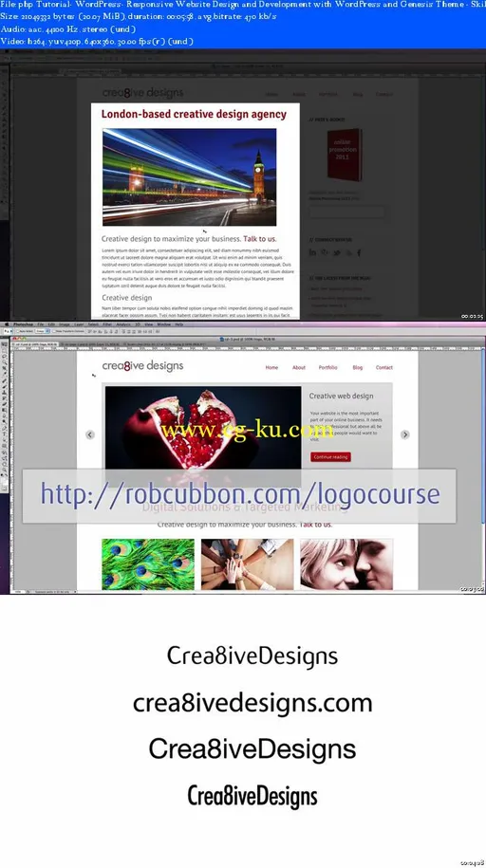
Task: Open the Layer menu in Photoshop
Action: pyautogui.click(x=79, y=323)
